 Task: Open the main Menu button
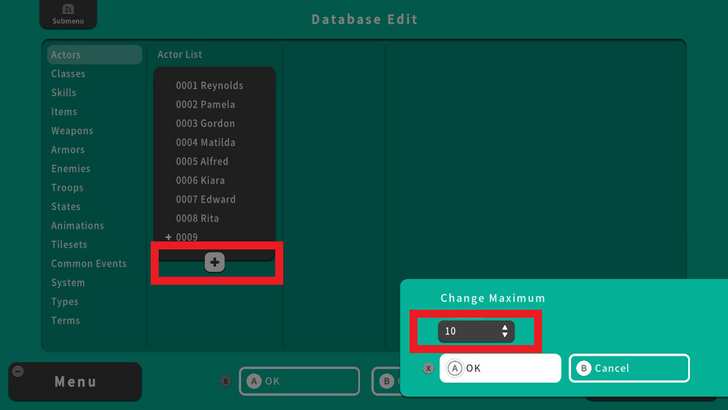tap(76, 381)
